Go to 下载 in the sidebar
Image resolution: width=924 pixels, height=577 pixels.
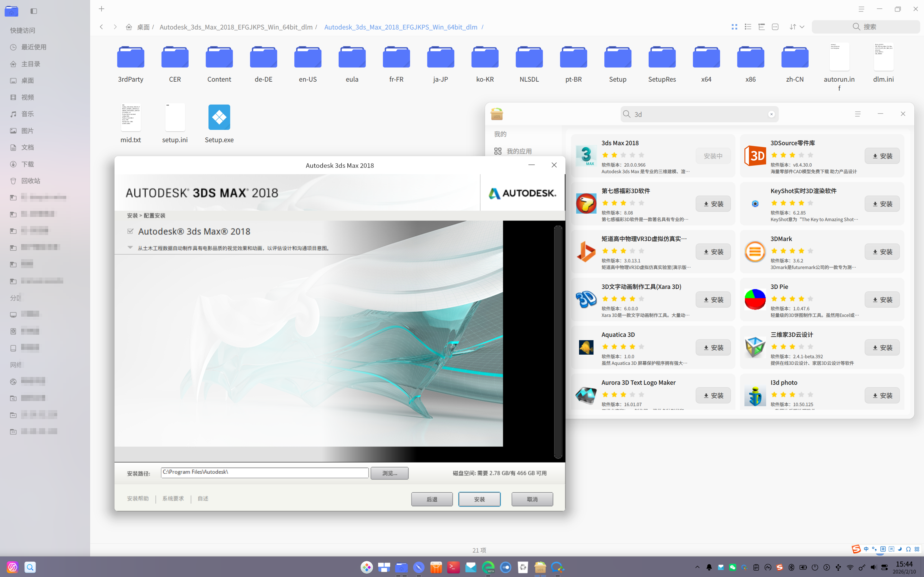tap(27, 164)
